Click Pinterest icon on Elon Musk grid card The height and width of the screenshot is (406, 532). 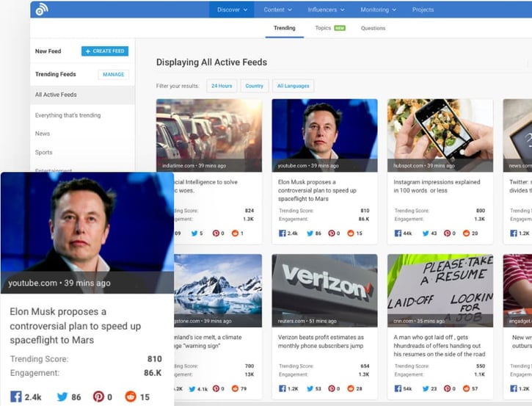(332, 233)
